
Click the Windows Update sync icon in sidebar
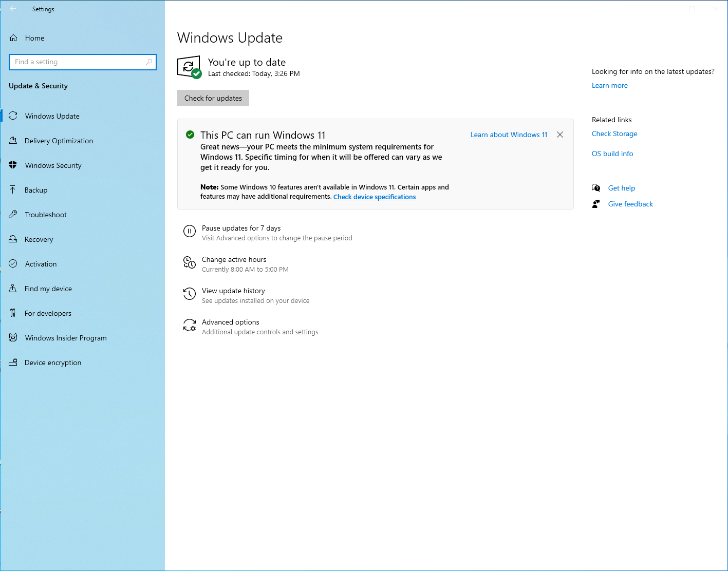(x=13, y=116)
